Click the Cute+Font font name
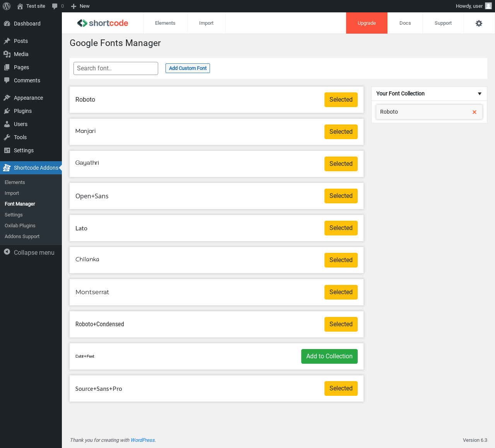The image size is (495, 448). coord(85,356)
